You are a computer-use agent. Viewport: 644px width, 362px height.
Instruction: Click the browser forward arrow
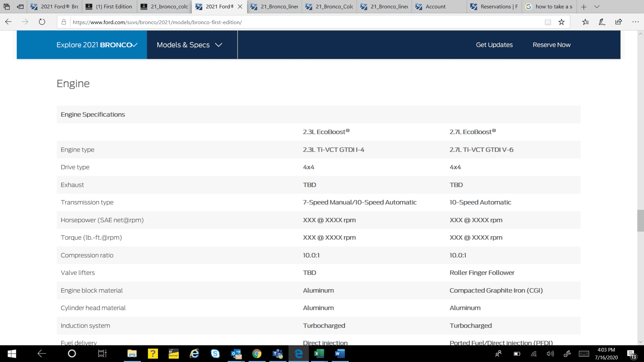coord(25,22)
